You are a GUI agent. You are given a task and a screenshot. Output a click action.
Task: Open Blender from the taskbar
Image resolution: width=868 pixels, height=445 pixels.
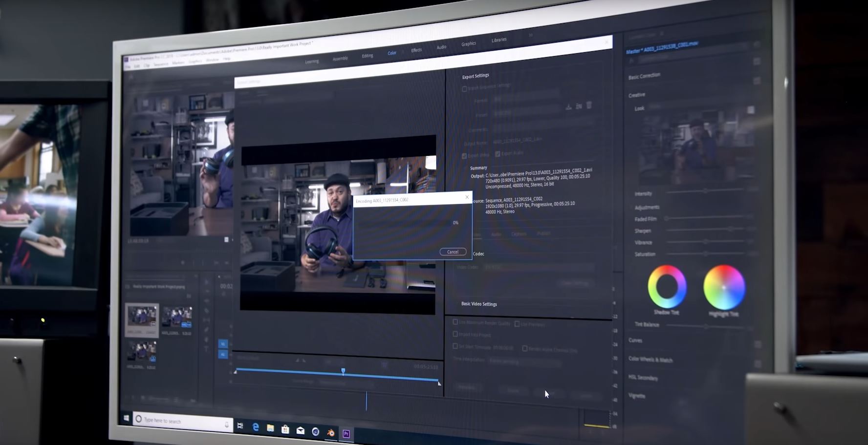pyautogui.click(x=331, y=433)
